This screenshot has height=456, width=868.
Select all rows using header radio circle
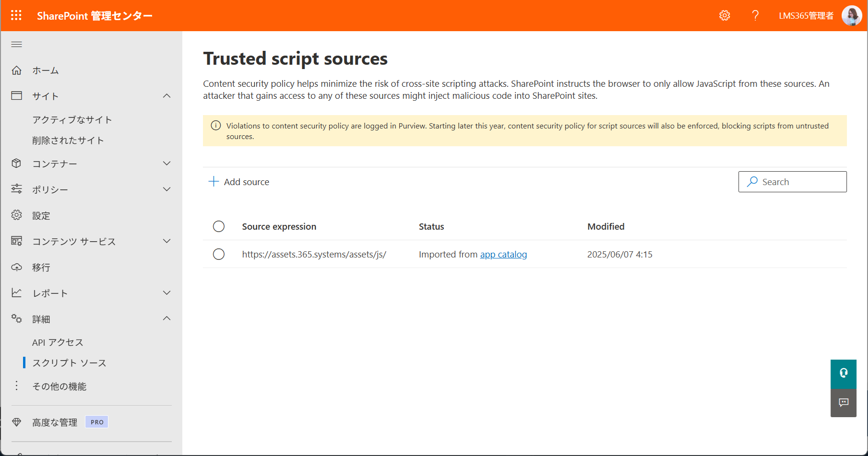(x=219, y=226)
